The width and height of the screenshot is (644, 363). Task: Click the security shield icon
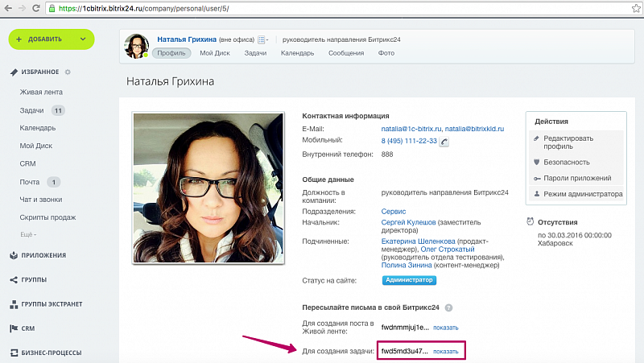[536, 163]
